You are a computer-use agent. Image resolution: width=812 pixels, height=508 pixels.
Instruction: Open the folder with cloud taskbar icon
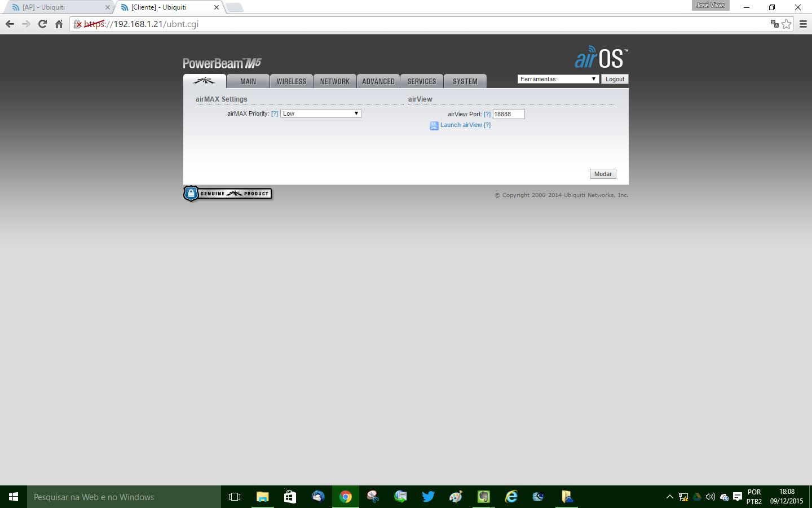(x=566, y=497)
